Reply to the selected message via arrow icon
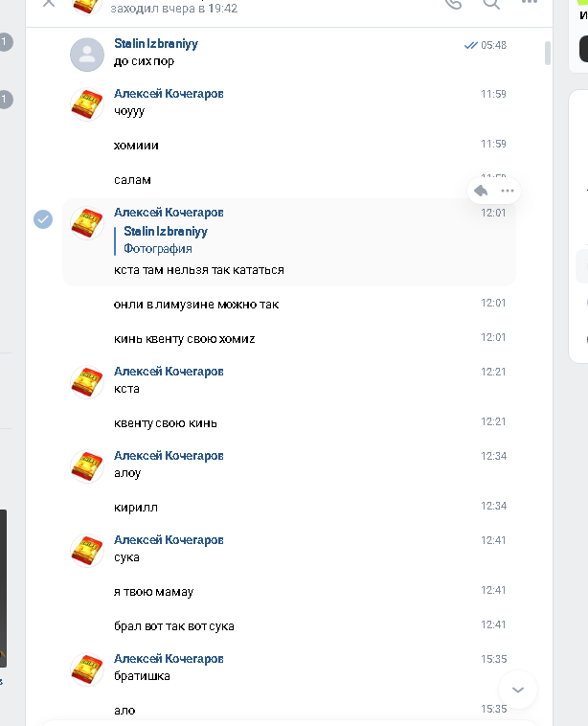The width and height of the screenshot is (588, 726). pos(482,191)
